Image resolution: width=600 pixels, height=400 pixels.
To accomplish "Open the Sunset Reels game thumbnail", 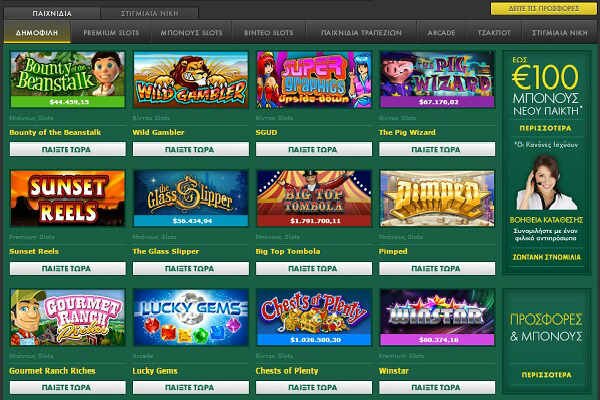I will [68, 198].
